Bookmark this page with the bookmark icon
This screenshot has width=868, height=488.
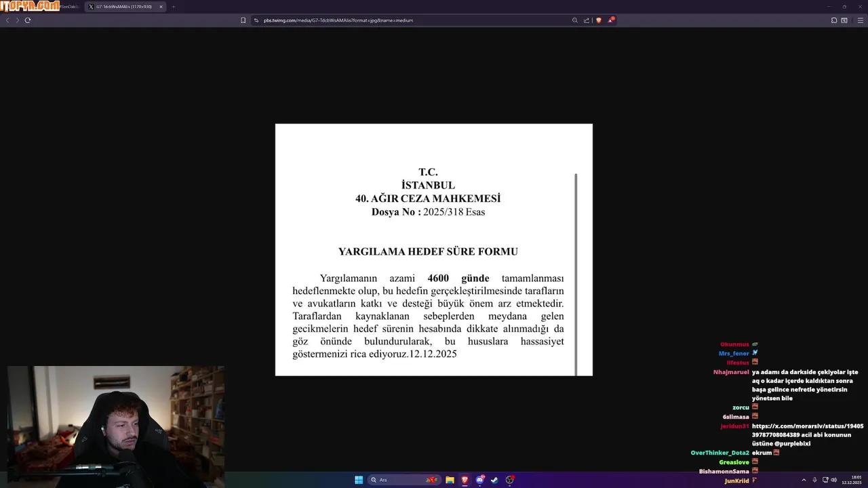click(x=243, y=20)
